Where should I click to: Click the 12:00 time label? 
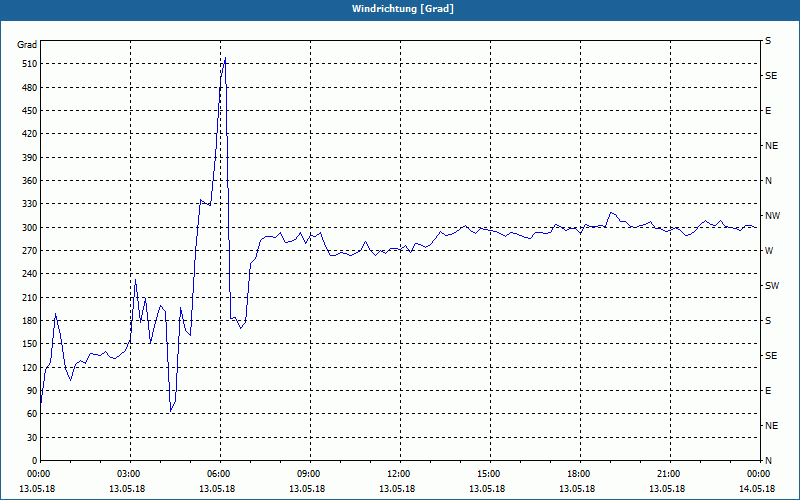(x=397, y=474)
